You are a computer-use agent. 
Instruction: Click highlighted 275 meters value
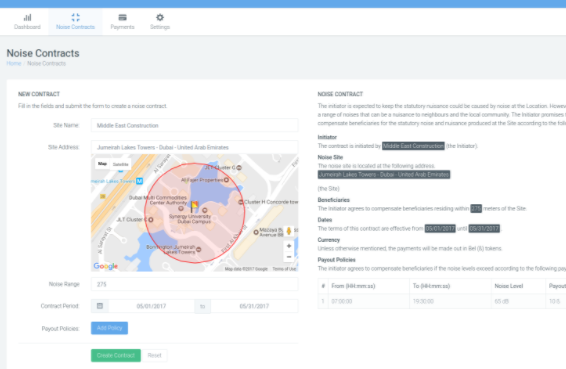476,208
